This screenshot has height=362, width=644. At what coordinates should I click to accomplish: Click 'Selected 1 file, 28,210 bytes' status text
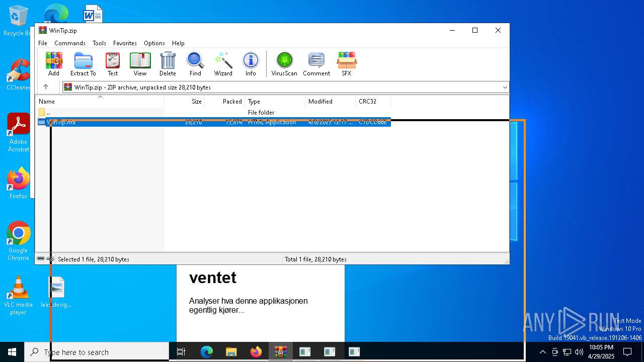(94, 259)
